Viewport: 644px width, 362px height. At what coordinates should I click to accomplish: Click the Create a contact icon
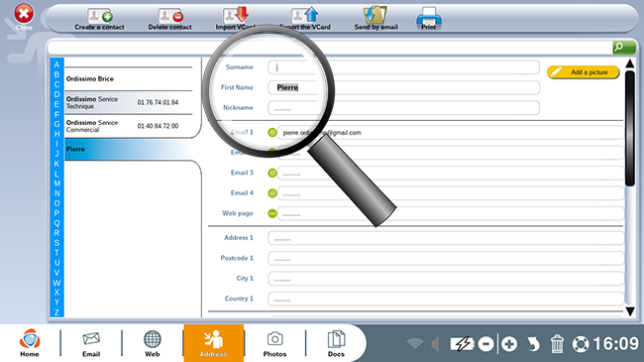point(100,16)
